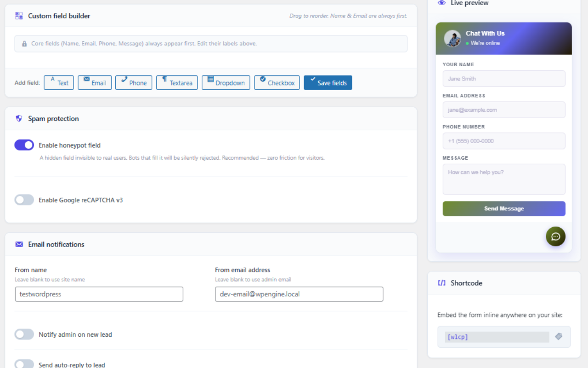The width and height of the screenshot is (588, 368).
Task: Add a Dropdown field
Action: [226, 83]
